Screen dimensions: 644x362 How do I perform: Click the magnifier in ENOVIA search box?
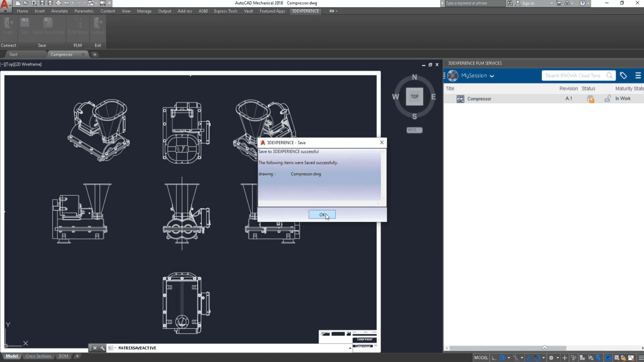610,76
